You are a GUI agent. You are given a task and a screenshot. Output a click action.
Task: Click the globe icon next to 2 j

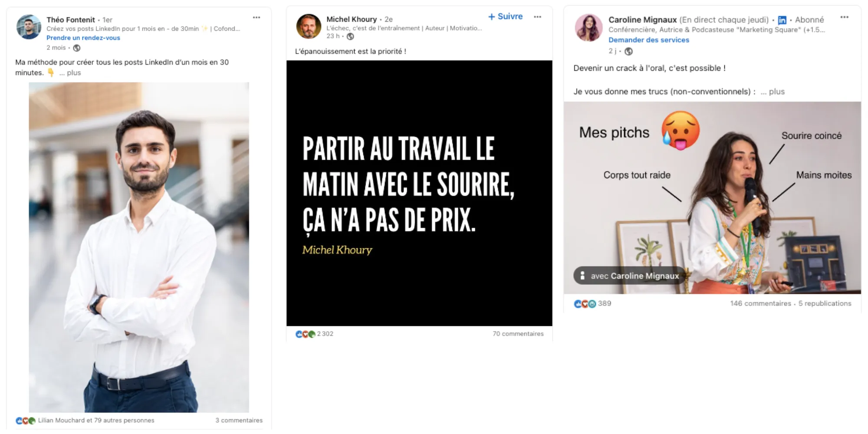click(x=628, y=52)
